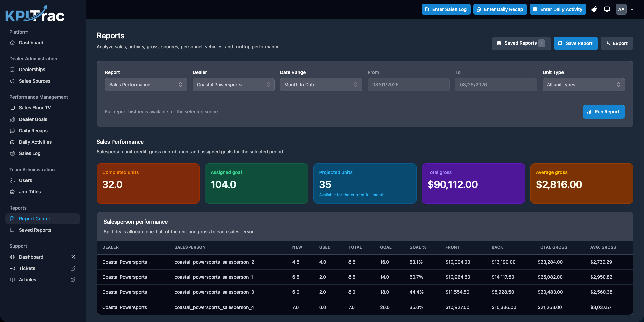
Task: Click the monitor display icon in header
Action: point(607,9)
